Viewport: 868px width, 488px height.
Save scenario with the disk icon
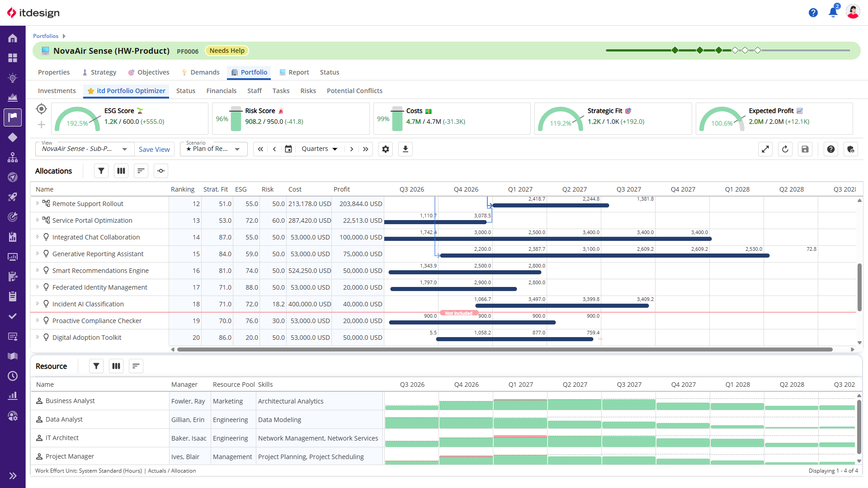[x=805, y=149]
